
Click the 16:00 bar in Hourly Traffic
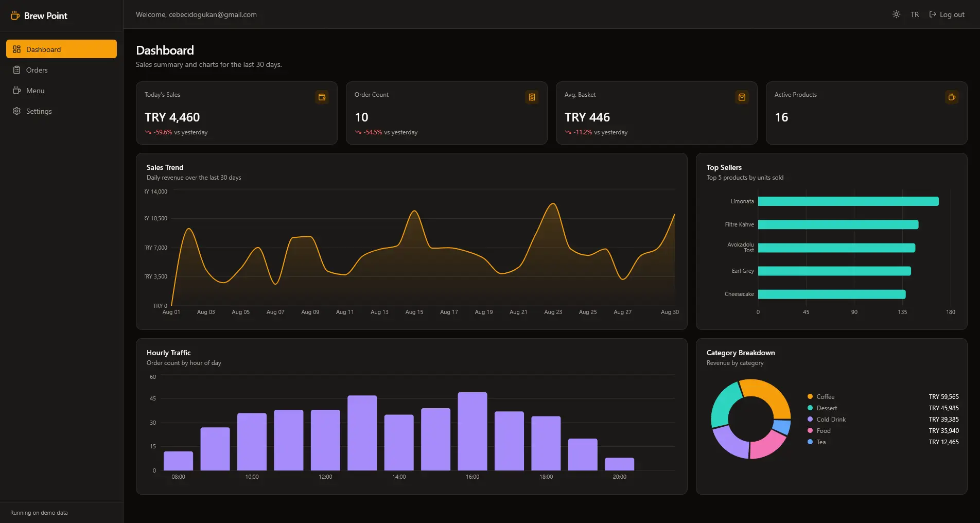tap(472, 431)
